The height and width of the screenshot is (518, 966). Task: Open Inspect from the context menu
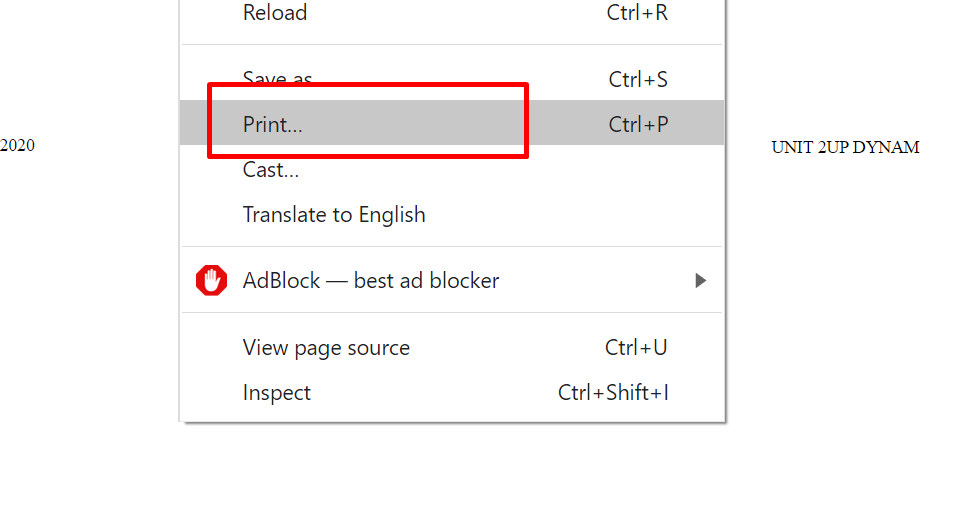(452, 393)
